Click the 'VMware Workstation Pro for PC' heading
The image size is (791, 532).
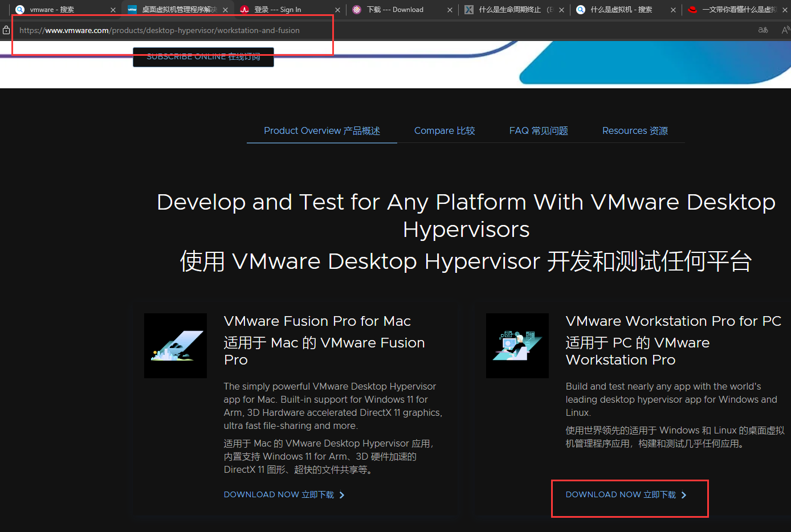[674, 321]
